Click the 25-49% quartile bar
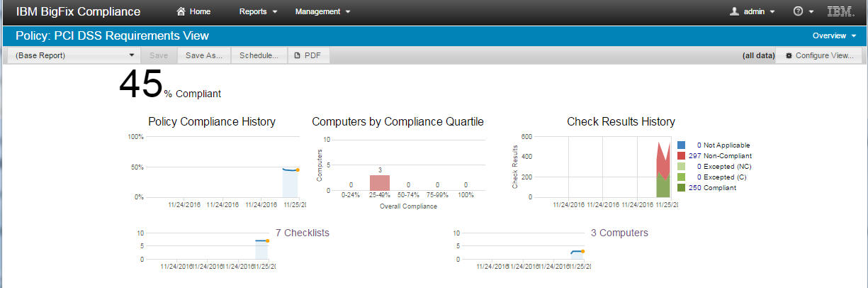 pyautogui.click(x=380, y=182)
